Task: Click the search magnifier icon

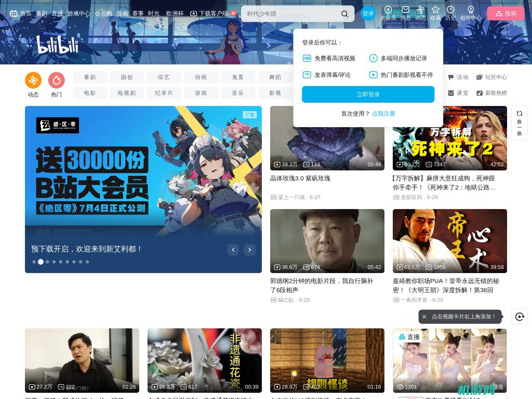Action: pyautogui.click(x=345, y=14)
